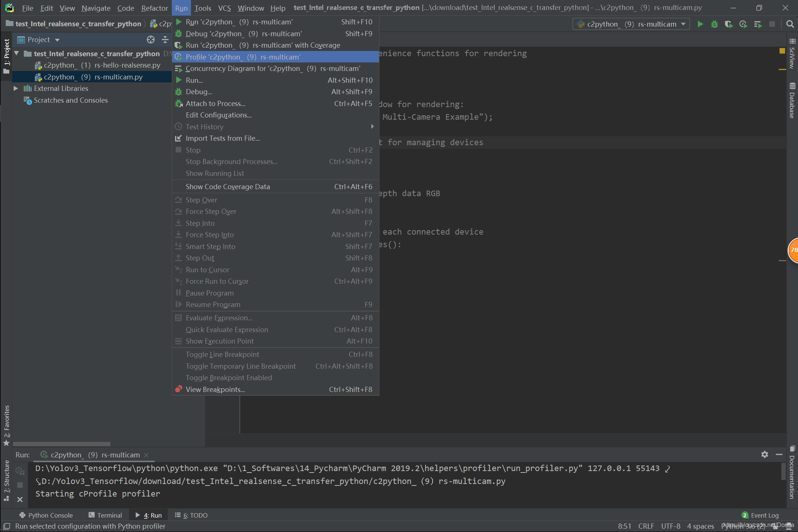
Task: Open the Navigate menu
Action: [x=96, y=8]
